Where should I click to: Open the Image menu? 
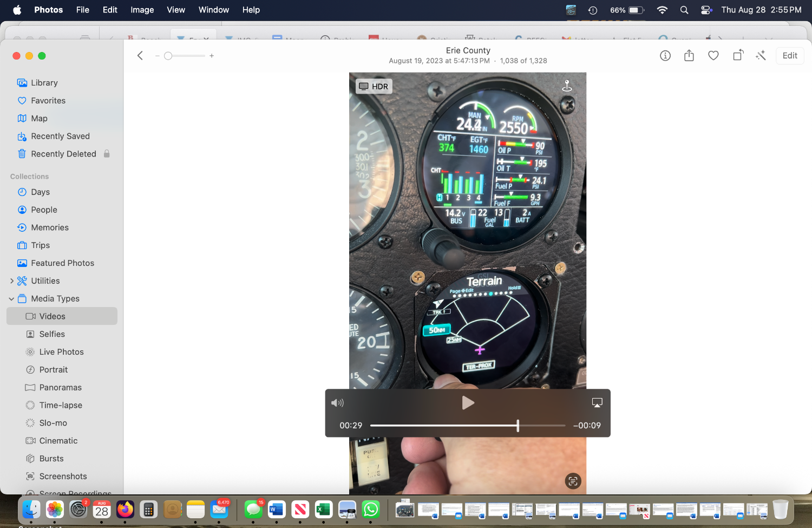tap(142, 10)
